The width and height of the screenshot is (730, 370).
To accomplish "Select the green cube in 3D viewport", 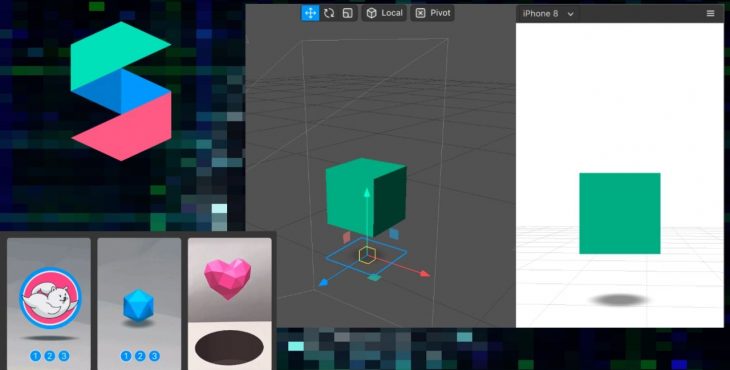I will [x=366, y=197].
